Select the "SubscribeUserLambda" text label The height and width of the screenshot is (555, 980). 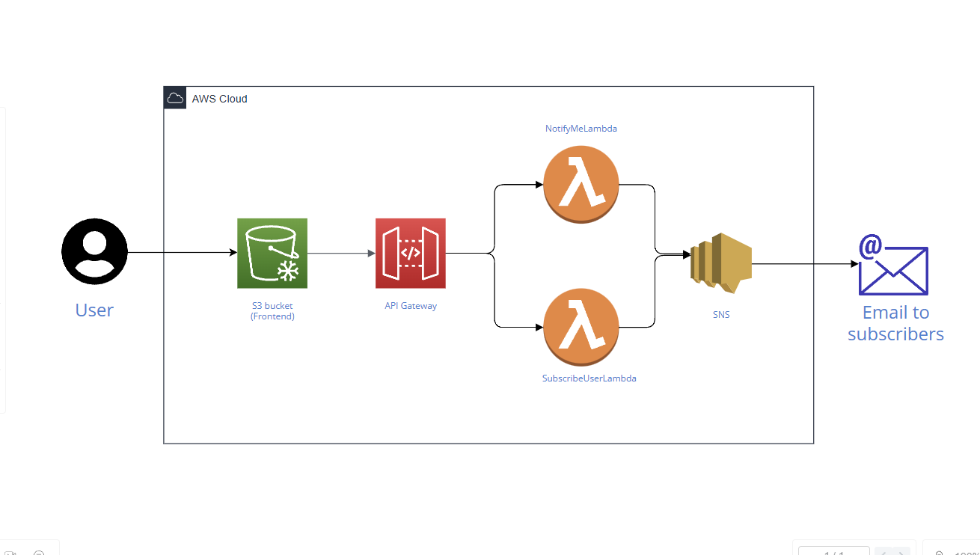coord(589,378)
